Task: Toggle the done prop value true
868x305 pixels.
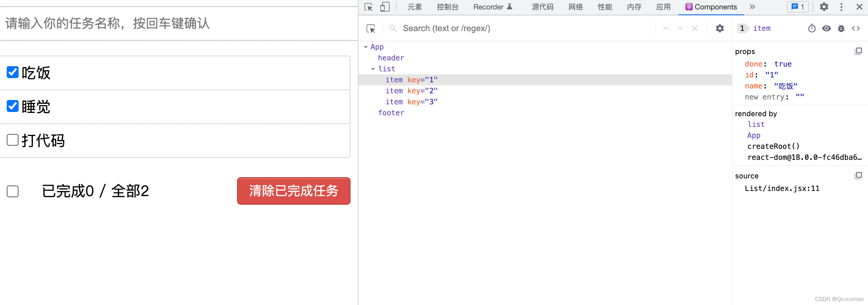Action: 783,64
